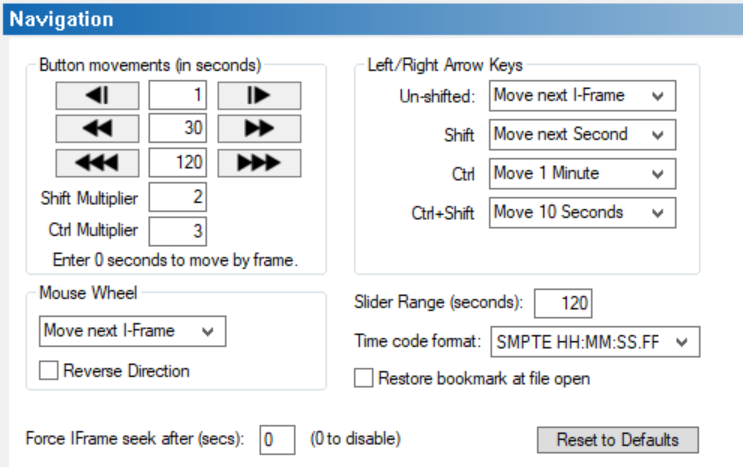
Task: Enable the Reverse Direction checkbox
Action: (x=49, y=371)
